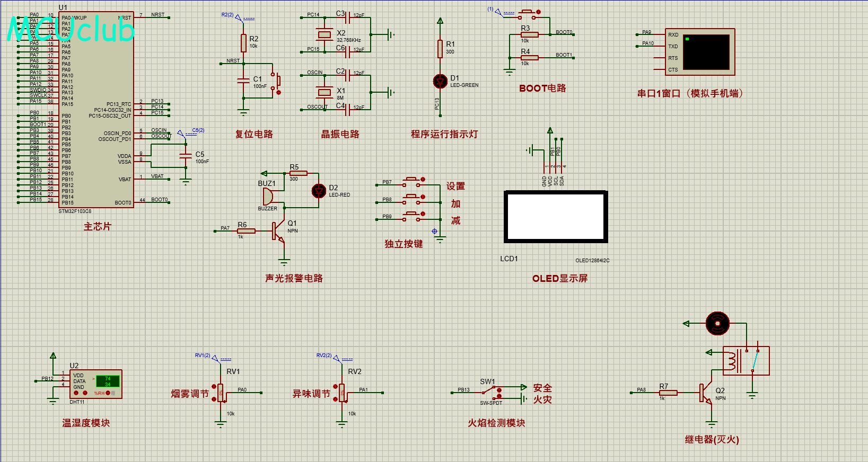
Task: Select NPN transistor Q1
Action: click(x=278, y=232)
